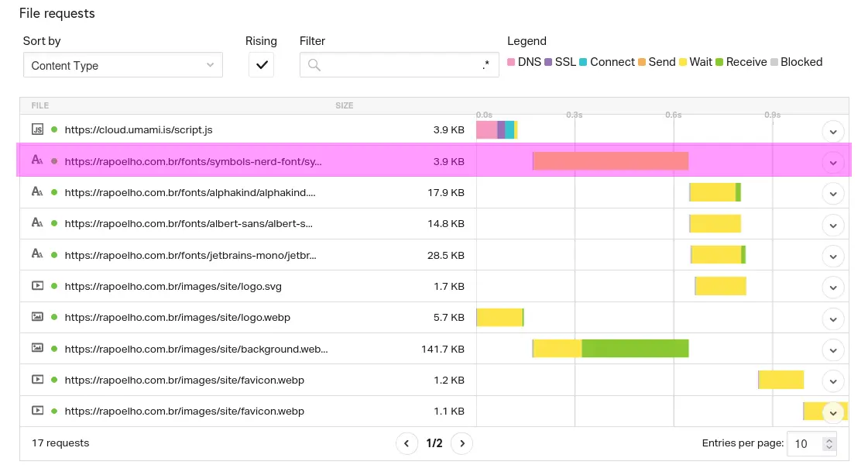The image size is (868, 465).
Task: Click the symbols-nerd-font URL link
Action: coord(193,161)
